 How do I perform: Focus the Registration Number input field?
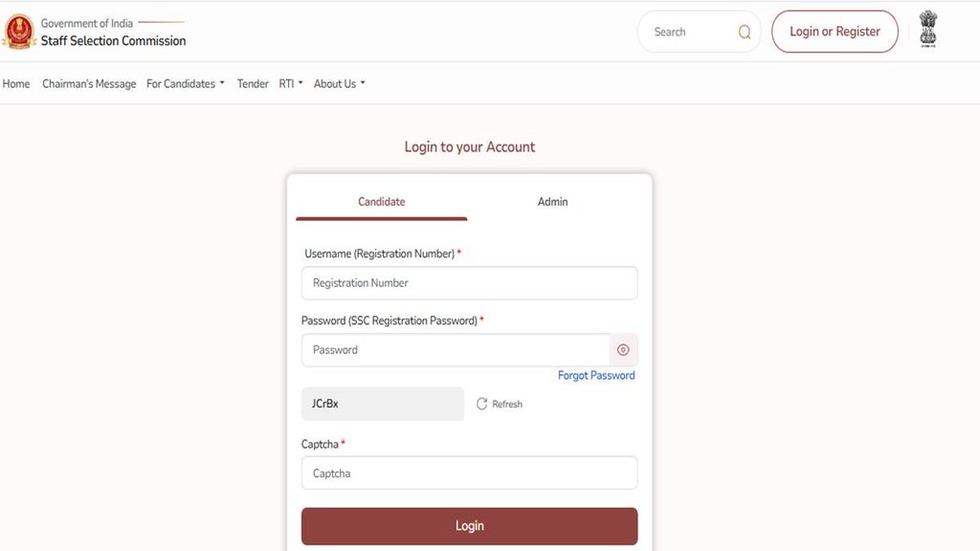pos(469,283)
